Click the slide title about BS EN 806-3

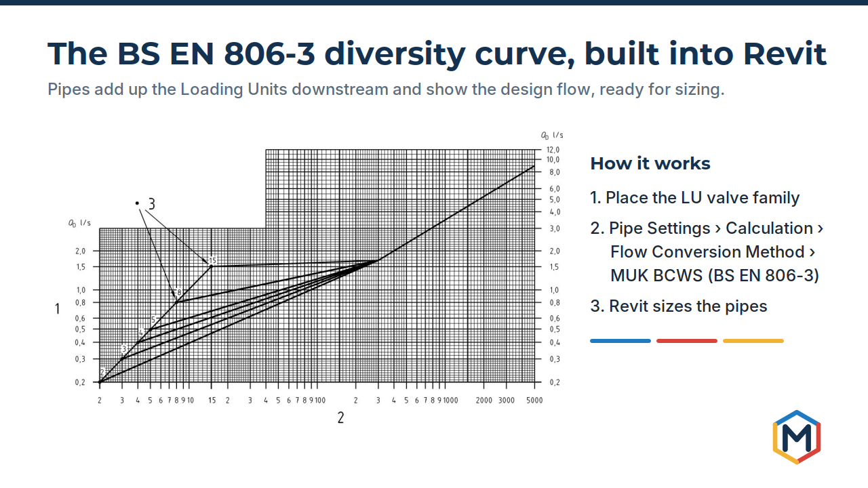pos(437,54)
